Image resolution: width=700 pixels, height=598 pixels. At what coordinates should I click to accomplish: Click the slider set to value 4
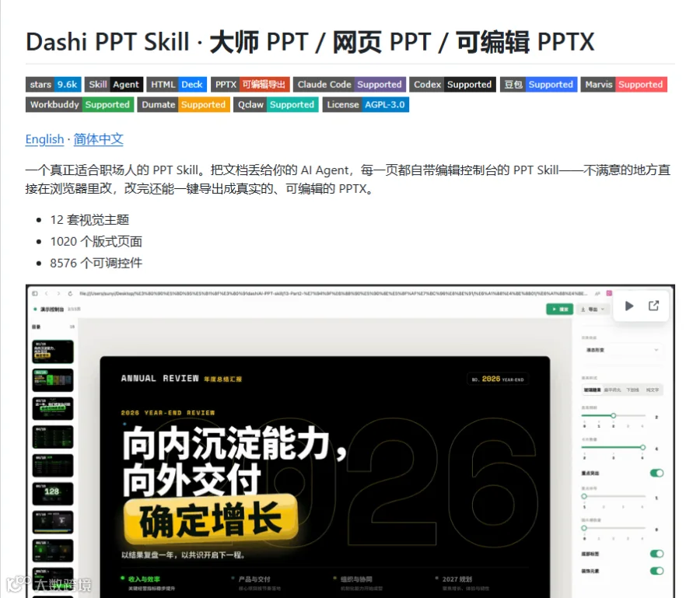point(614,447)
